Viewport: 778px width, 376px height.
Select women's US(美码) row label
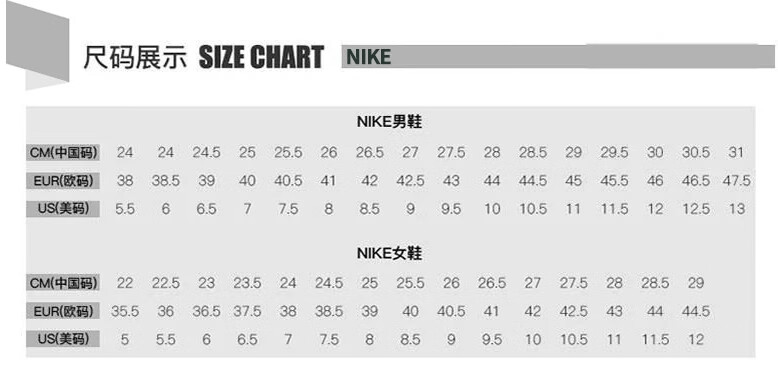pyautogui.click(x=63, y=339)
